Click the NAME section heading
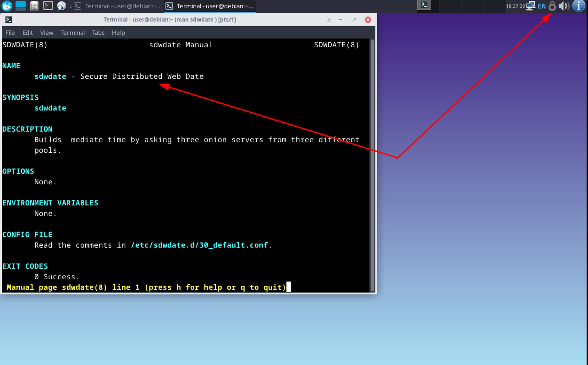The height and width of the screenshot is (365, 588). point(11,66)
